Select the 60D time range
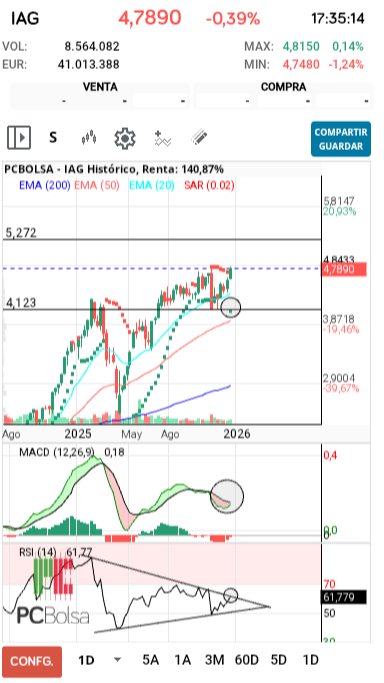 246,660
